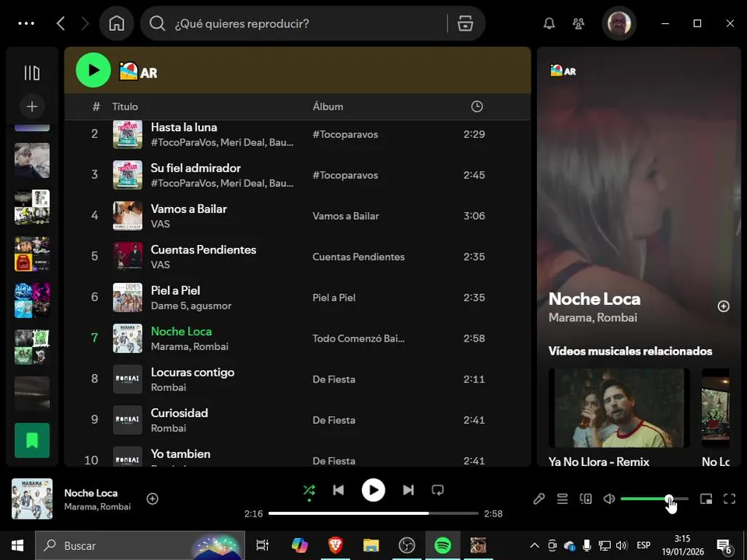Select track 'Vamos a Bailar'

[x=188, y=209]
